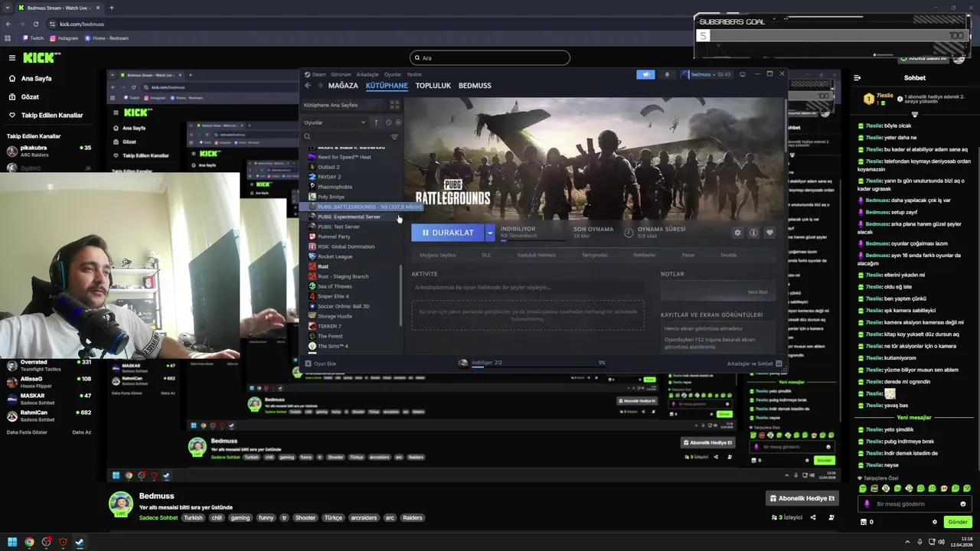The image size is (980, 551).
Task: Click Yeni Not in Notlar
Action: point(757,292)
